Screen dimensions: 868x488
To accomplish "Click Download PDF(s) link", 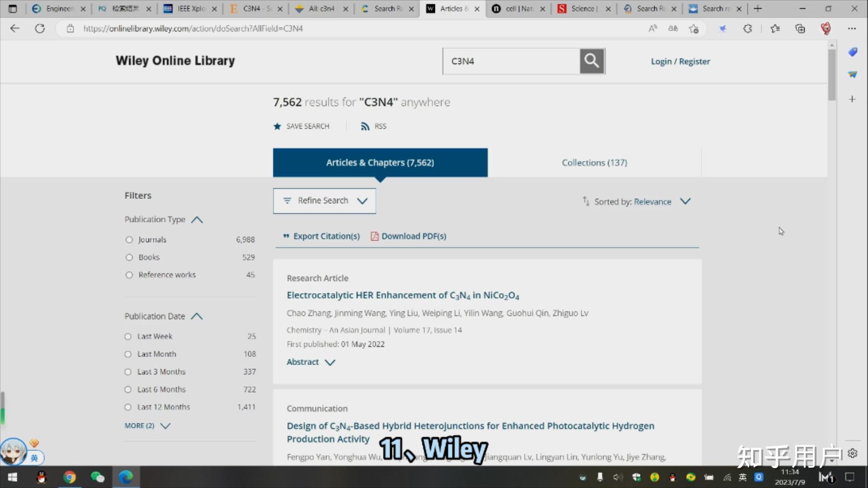I will coord(409,236).
